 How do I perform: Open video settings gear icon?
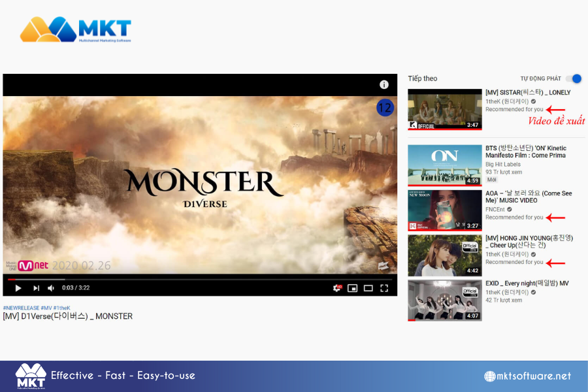point(337,288)
